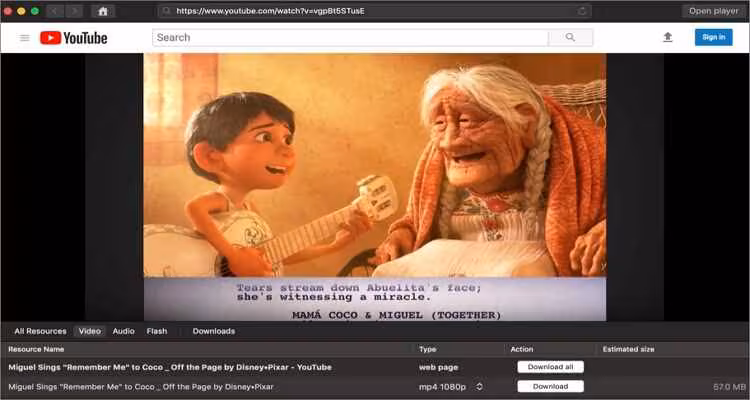This screenshot has width=750, height=400.
Task: Reload the page with the refresh icon
Action: (x=582, y=11)
